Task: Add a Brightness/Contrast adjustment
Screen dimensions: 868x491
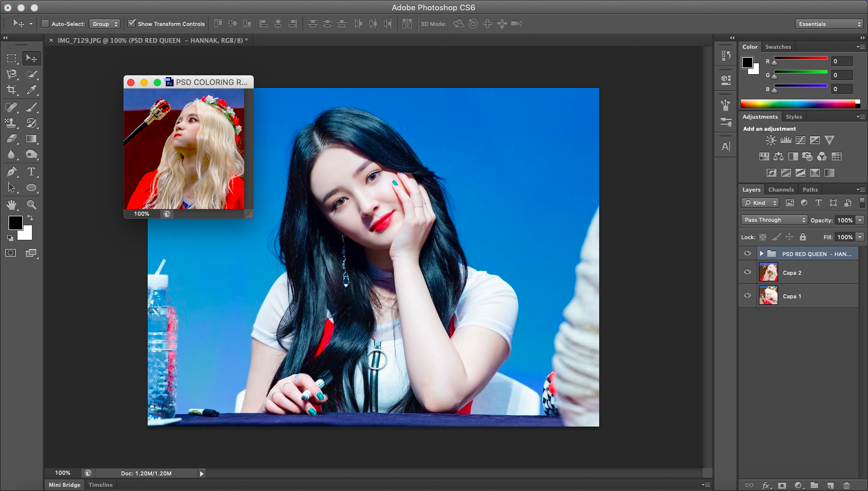Action: click(x=771, y=140)
